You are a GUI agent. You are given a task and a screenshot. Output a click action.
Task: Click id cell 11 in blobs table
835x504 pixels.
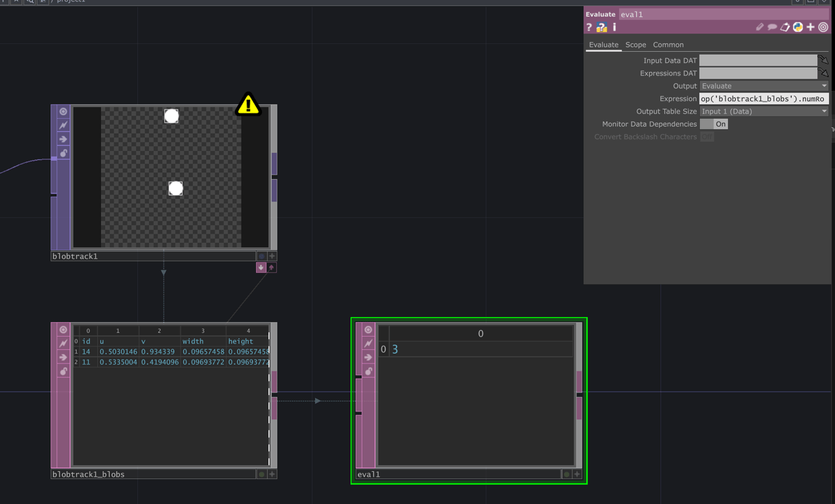pyautogui.click(x=89, y=362)
